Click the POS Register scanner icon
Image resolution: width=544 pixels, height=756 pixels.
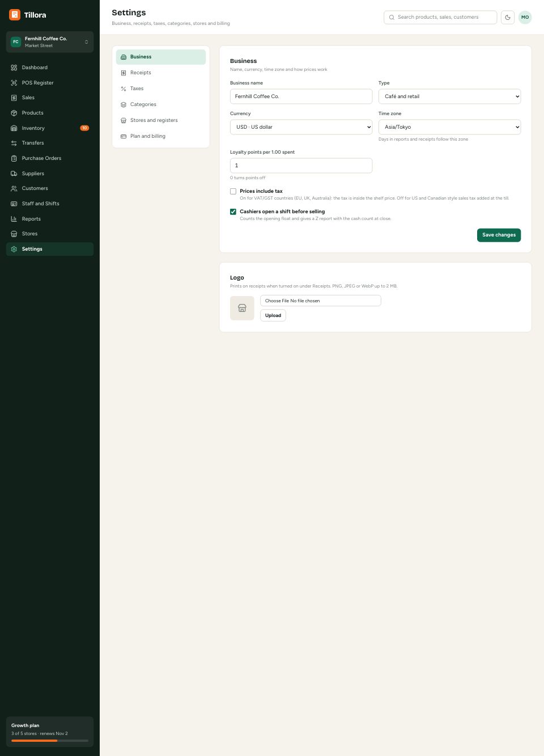(x=14, y=83)
